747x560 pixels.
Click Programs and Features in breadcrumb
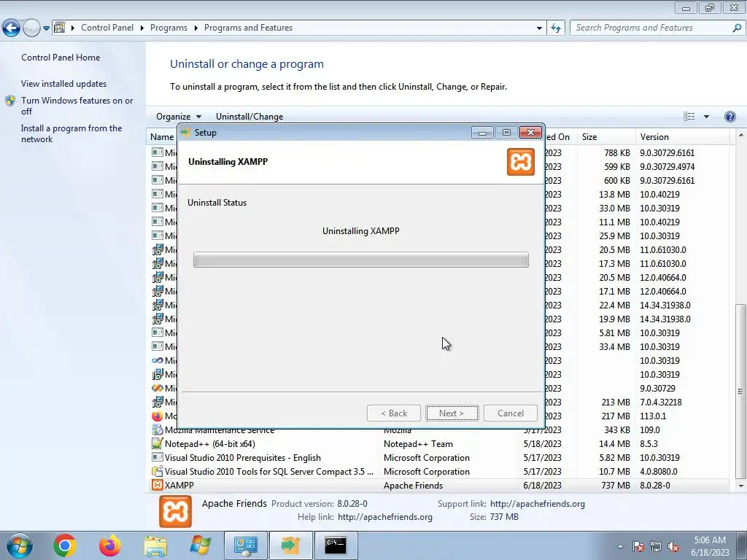tap(248, 28)
